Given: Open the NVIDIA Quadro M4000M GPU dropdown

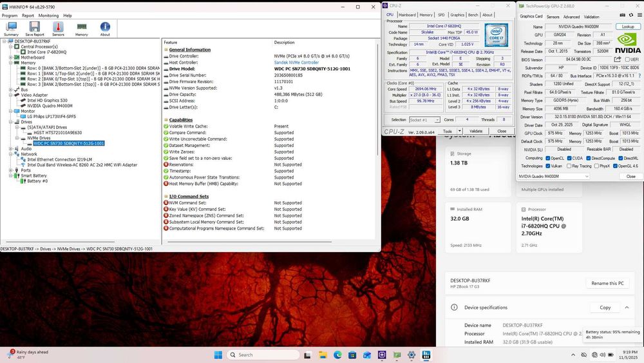Looking at the screenshot, I should click(x=553, y=177).
